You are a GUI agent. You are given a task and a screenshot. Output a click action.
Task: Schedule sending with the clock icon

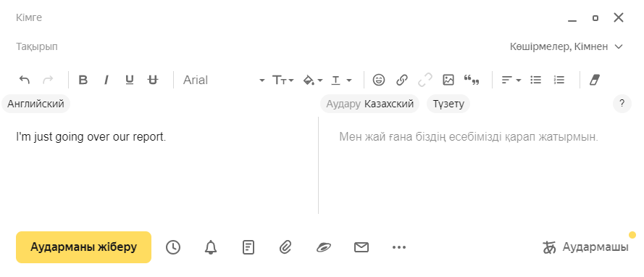pos(173,247)
